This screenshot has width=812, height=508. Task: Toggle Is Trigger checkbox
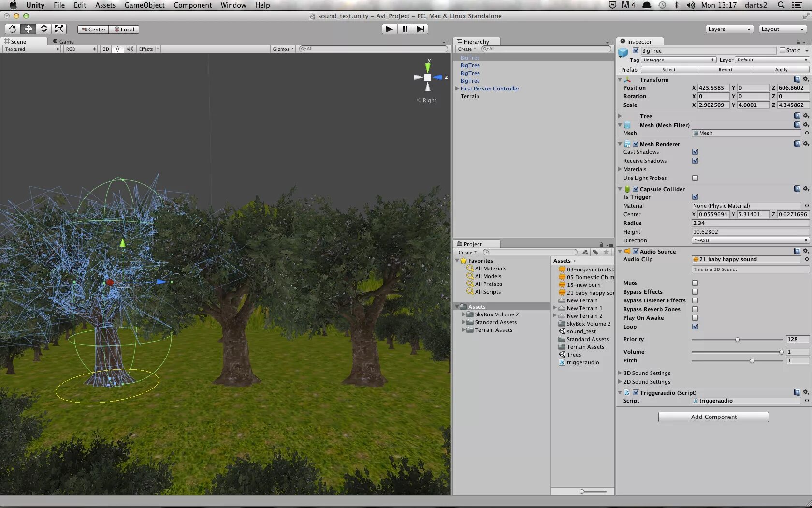click(x=695, y=197)
